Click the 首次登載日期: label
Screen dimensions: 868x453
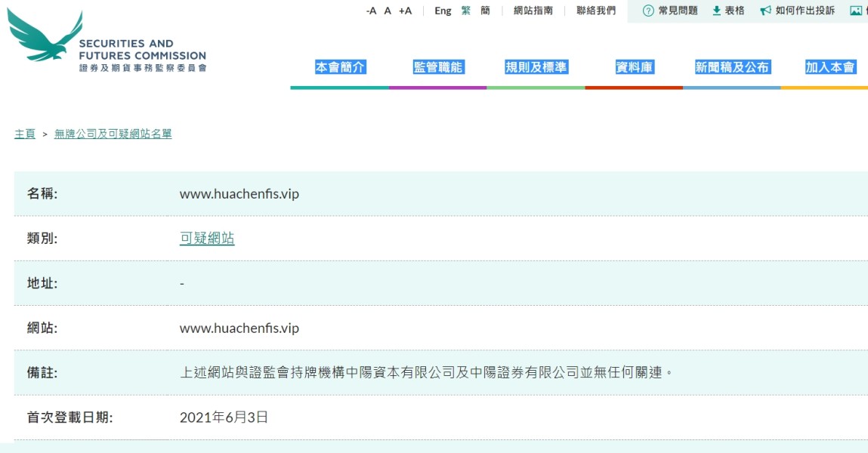70,418
